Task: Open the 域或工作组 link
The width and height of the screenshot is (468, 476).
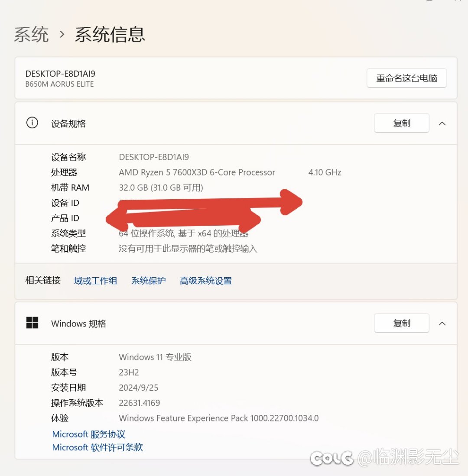Action: (95, 281)
